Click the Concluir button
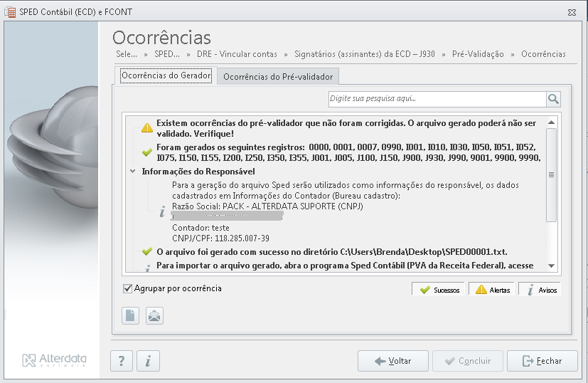This screenshot has height=383, width=588. tap(468, 361)
